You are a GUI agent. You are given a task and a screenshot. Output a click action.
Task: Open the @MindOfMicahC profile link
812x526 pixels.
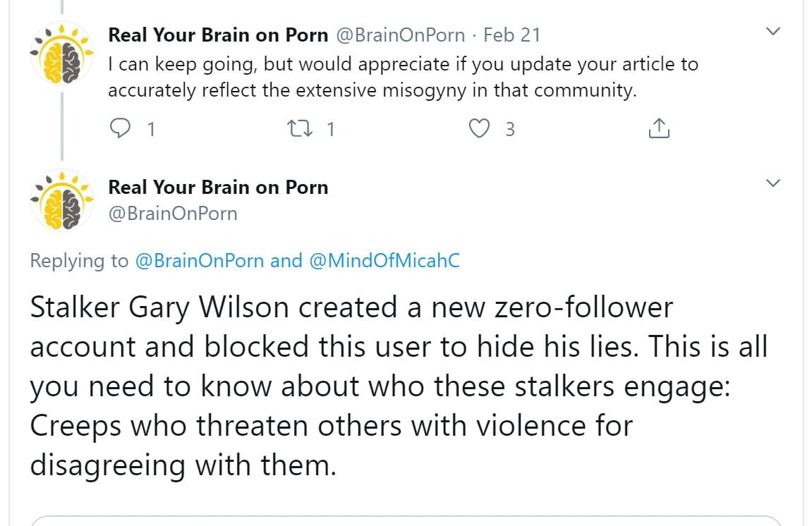click(x=384, y=261)
